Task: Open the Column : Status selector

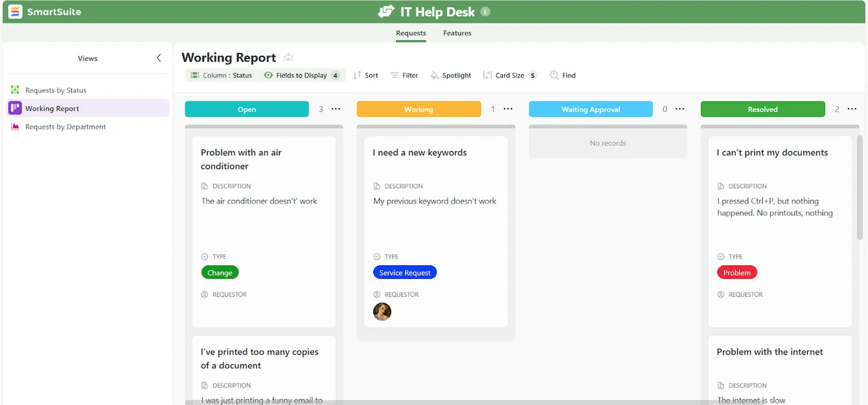Action: [x=222, y=75]
